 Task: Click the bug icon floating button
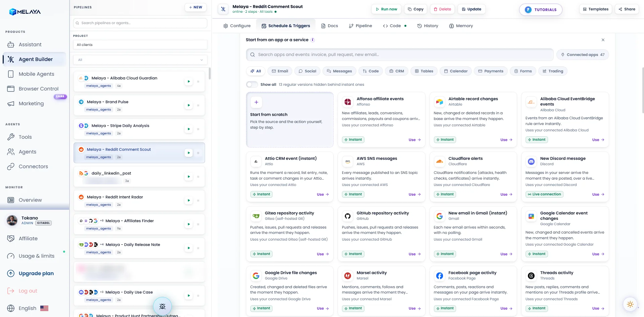[x=162, y=306]
